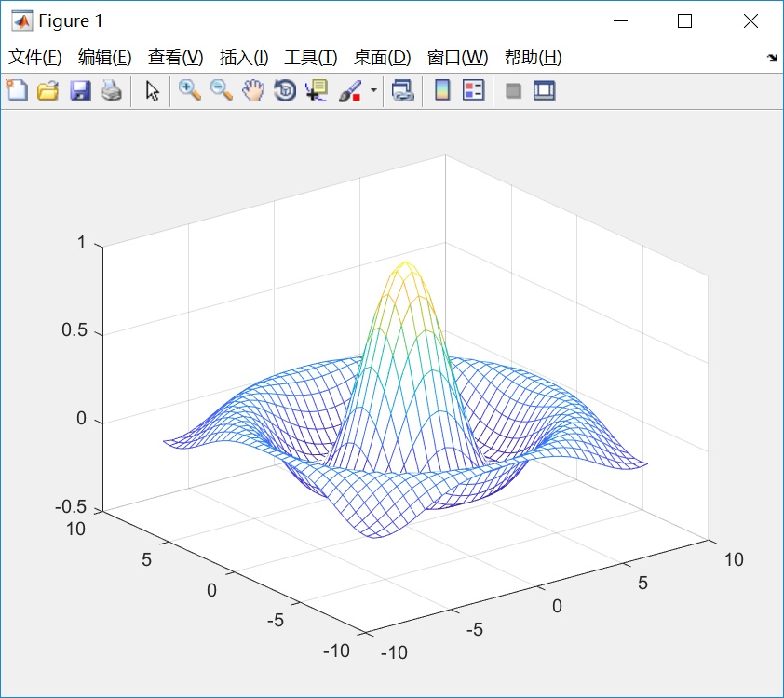The image size is (784, 698).
Task: Insert a colorbar
Action: (x=441, y=90)
